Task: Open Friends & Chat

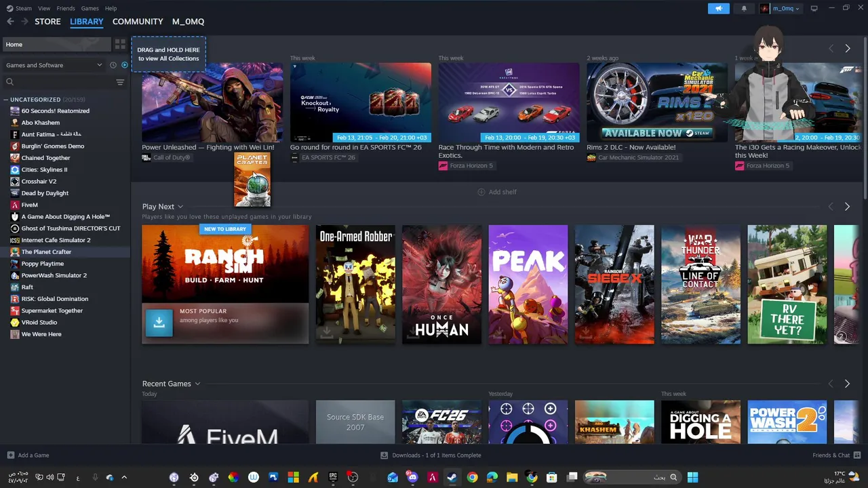Action: point(836,455)
